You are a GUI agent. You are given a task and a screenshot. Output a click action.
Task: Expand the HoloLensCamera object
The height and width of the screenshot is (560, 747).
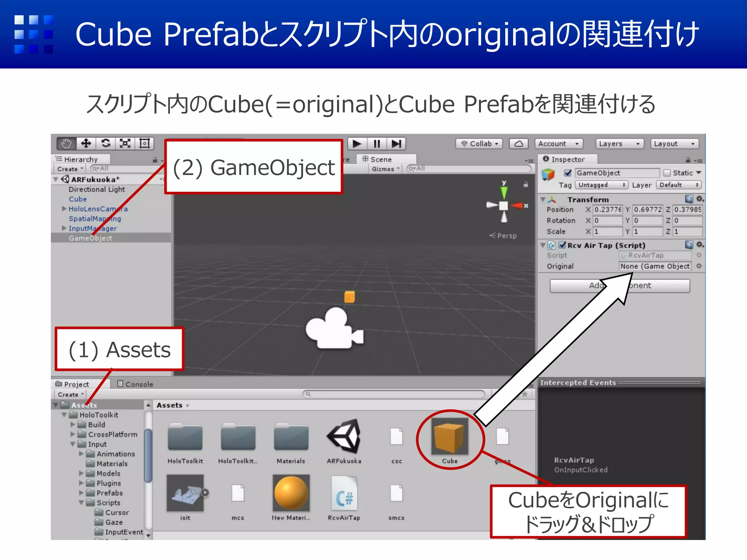click(64, 209)
